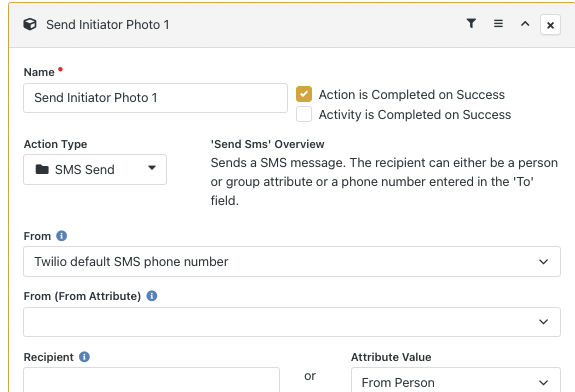Image resolution: width=575 pixels, height=392 pixels.
Task: Expand the From (From Attribute) dropdown
Action: 292,322
